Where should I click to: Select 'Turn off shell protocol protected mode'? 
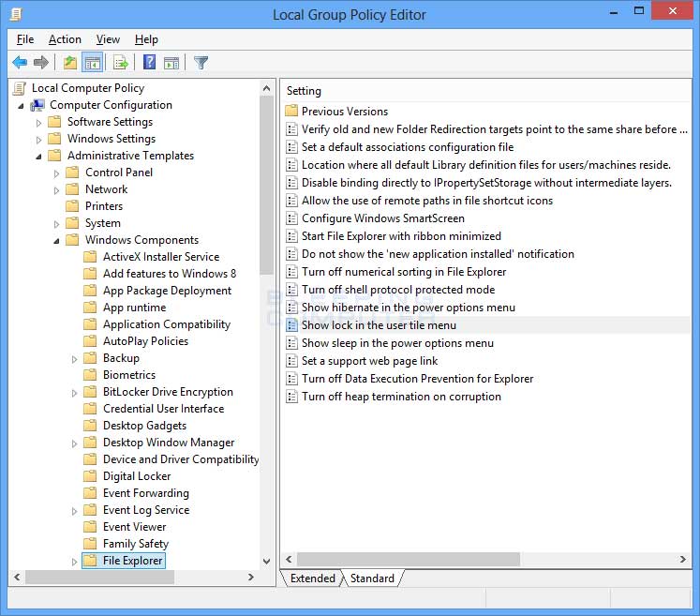coord(398,289)
